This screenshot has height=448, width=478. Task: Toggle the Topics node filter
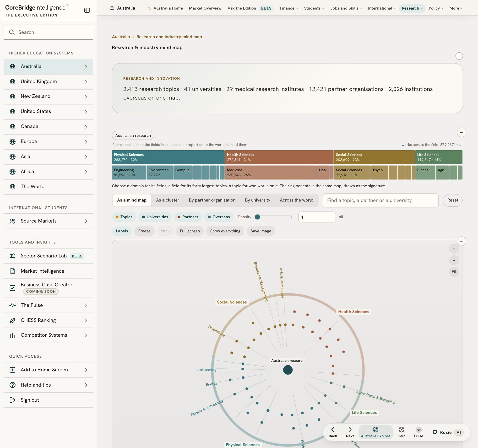pyautogui.click(x=124, y=217)
